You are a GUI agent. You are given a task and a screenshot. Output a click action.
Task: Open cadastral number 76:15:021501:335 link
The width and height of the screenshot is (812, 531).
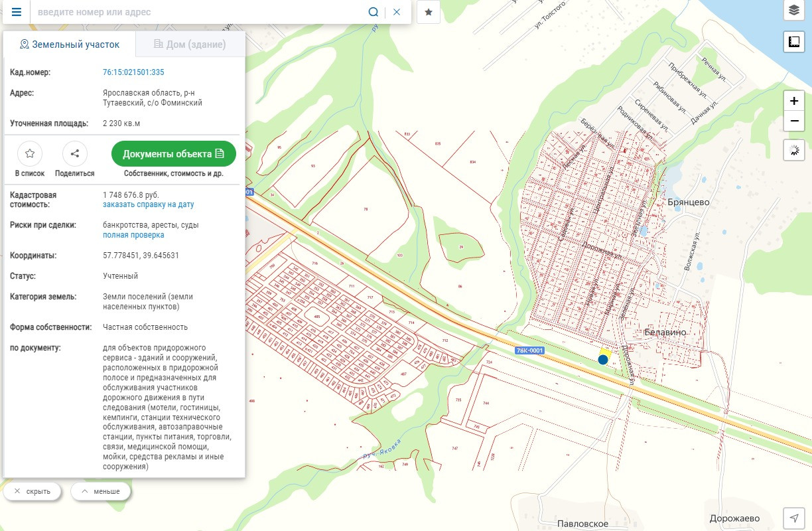point(133,72)
